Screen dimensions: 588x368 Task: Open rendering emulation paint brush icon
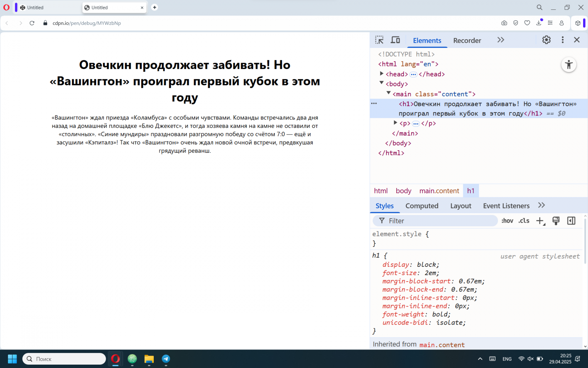[x=556, y=220]
